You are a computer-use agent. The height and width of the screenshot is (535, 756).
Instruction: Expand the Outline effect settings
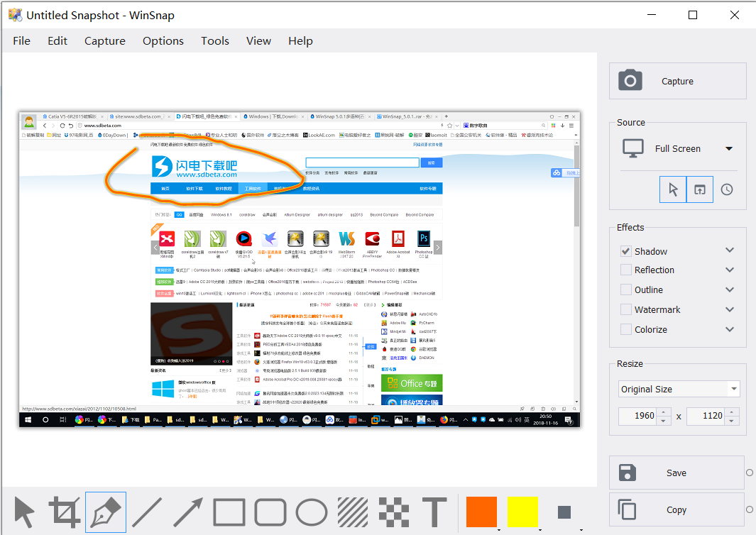click(730, 289)
